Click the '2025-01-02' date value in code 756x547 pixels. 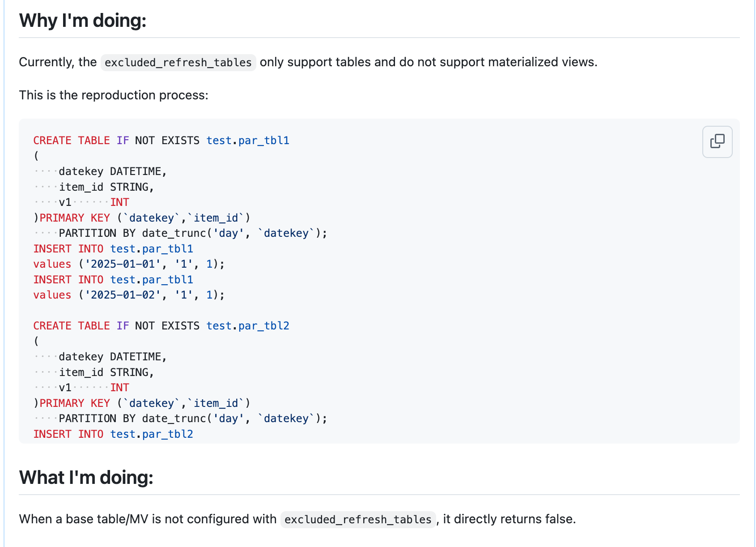point(123,295)
